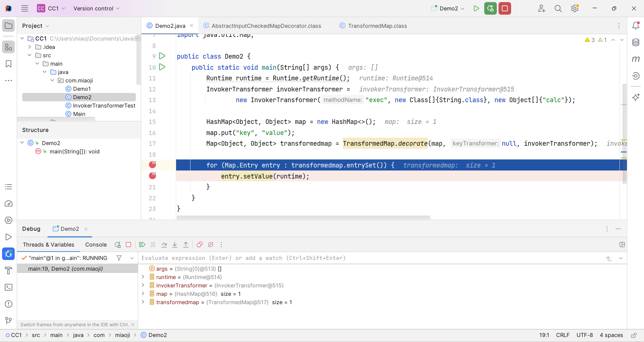
Task: Click the Resume Program debug icon
Action: click(142, 245)
